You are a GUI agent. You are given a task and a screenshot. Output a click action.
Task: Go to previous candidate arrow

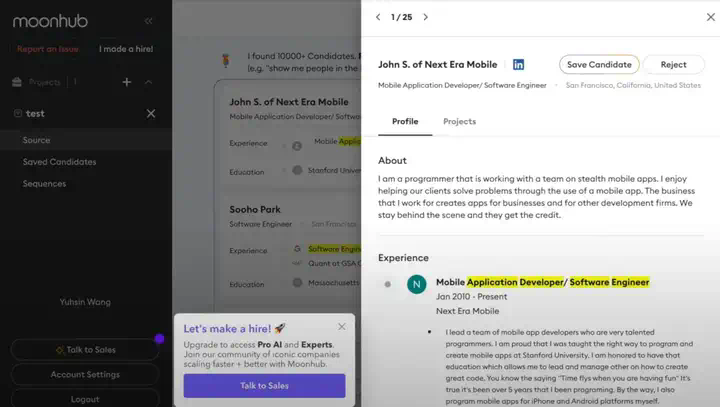[x=378, y=17]
